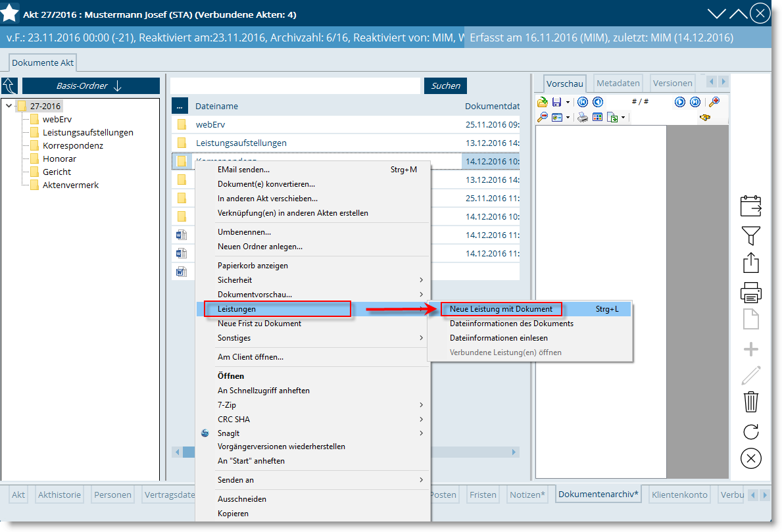Click the save diskette icon in preview toolbar

556,102
